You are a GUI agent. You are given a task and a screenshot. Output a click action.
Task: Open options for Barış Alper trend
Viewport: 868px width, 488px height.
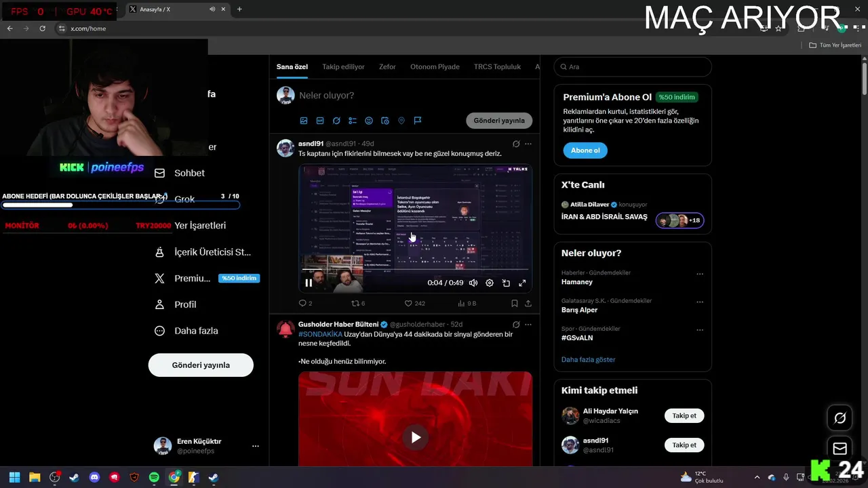pos(700,302)
